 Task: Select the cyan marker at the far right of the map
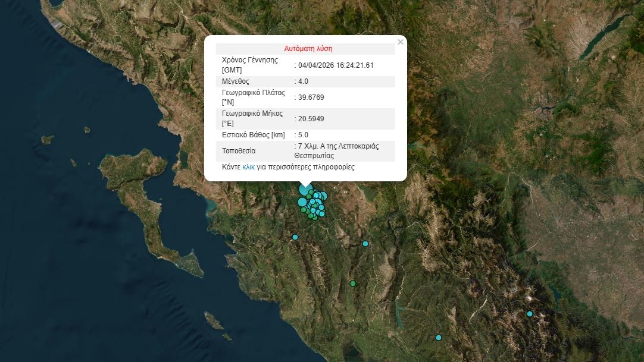pyautogui.click(x=530, y=314)
